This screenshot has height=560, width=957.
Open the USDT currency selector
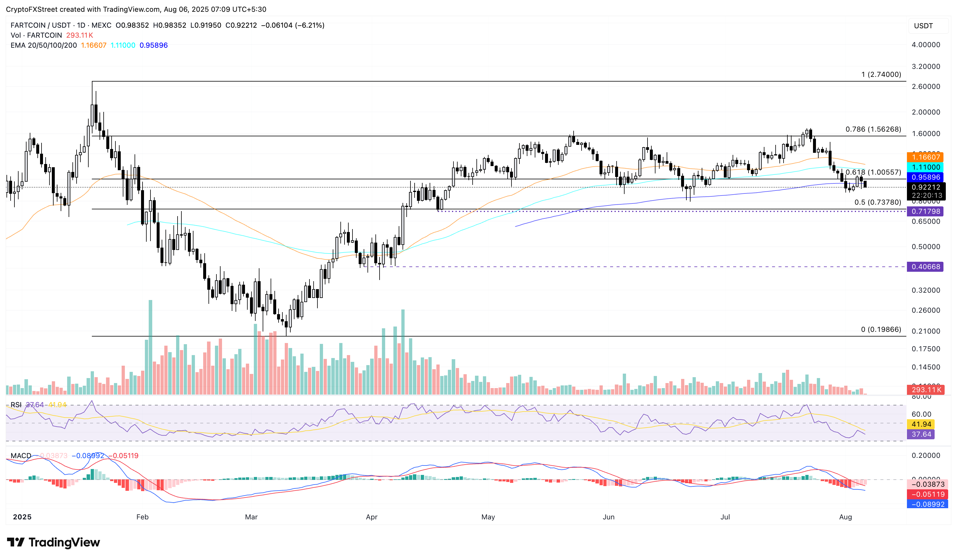(923, 26)
